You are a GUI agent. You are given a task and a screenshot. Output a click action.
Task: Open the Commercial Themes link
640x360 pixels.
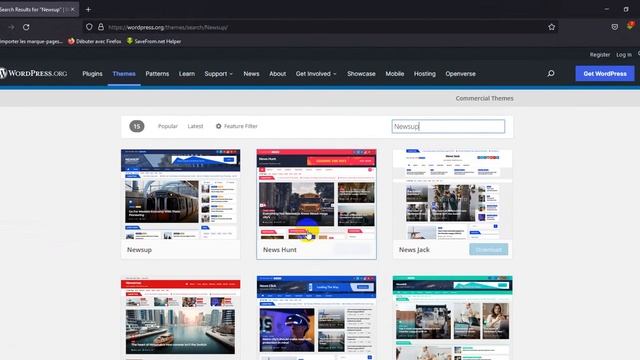[484, 98]
